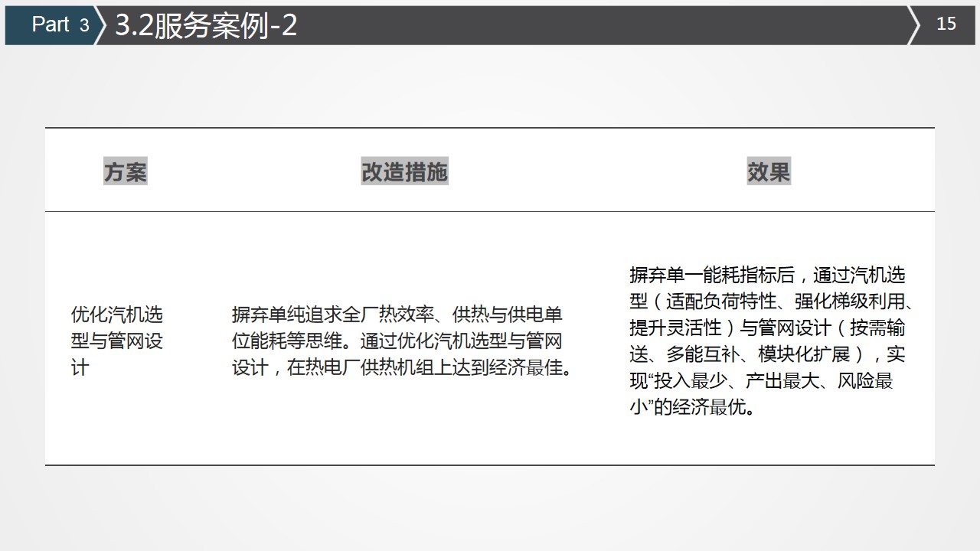Click the 优化汽机选型 text in first column
The height and width of the screenshot is (551, 980).
point(117,315)
